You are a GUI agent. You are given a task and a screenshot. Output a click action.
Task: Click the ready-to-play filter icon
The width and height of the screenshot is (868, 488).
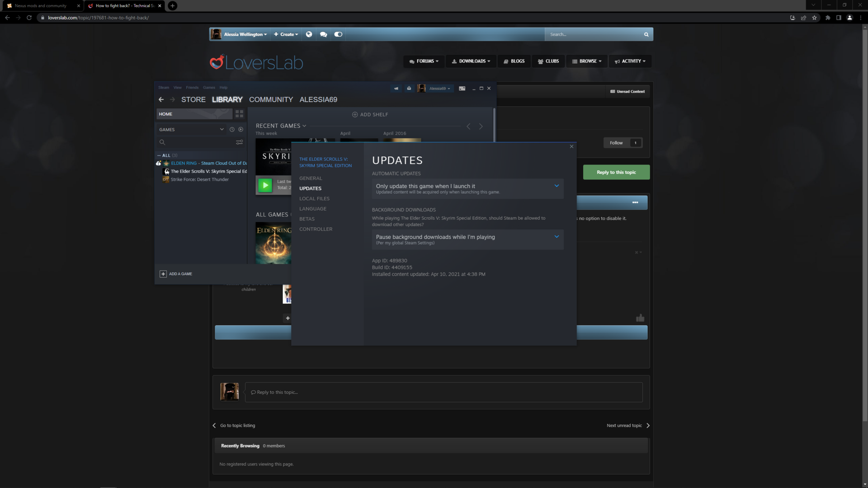pos(241,130)
